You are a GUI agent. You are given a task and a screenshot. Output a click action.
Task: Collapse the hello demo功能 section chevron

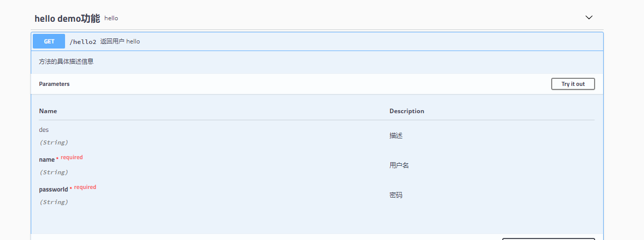click(589, 18)
